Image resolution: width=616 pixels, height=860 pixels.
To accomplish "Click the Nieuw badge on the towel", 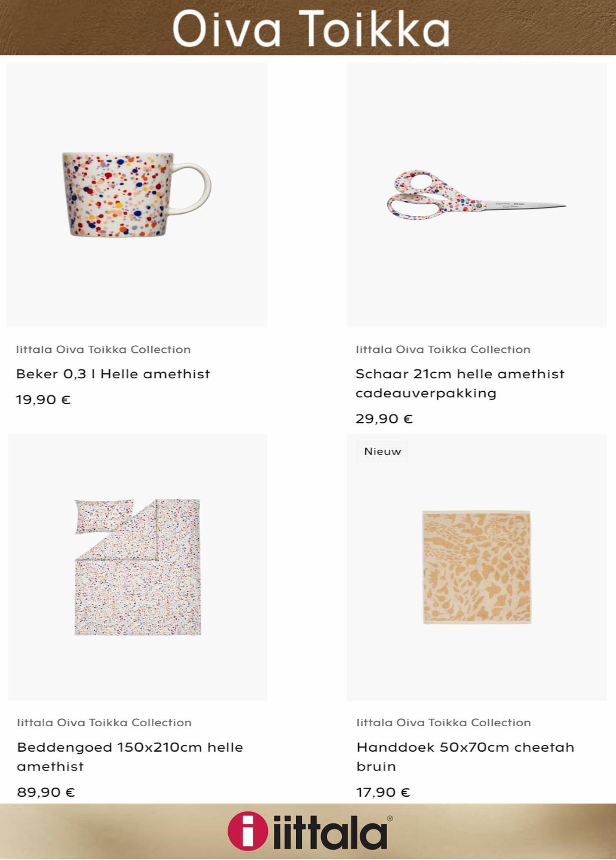I will pyautogui.click(x=382, y=451).
